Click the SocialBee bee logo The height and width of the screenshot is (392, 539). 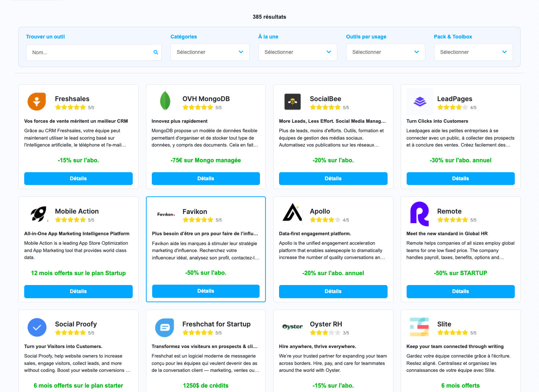[x=292, y=102]
